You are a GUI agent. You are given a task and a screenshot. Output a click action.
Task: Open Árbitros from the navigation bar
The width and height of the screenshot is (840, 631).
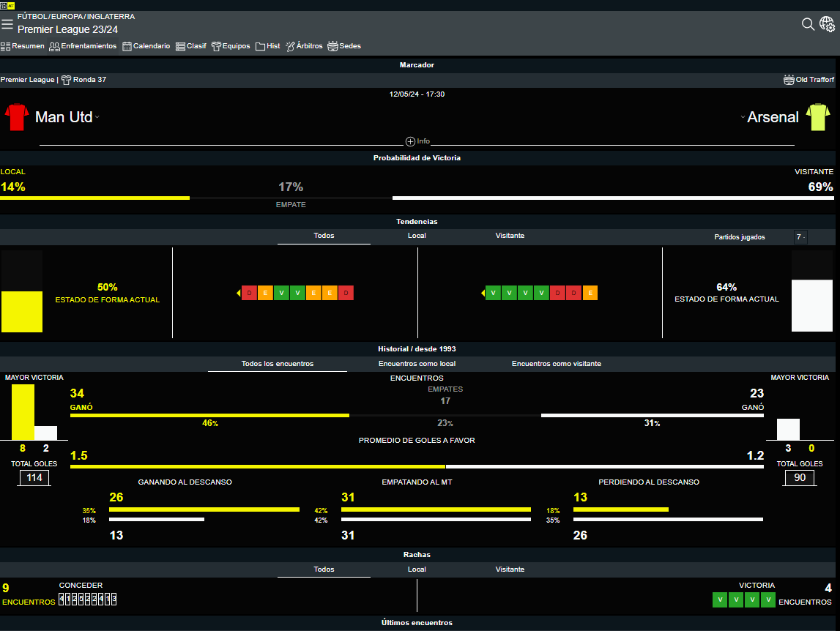[x=304, y=46]
